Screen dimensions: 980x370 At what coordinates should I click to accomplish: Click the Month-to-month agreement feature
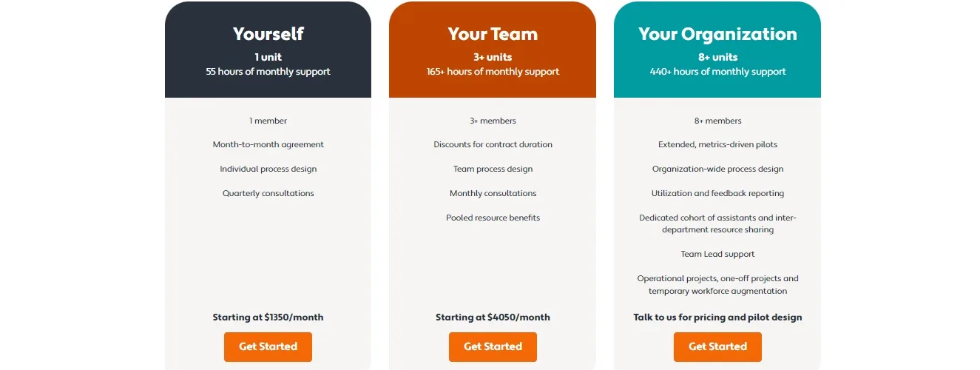click(268, 144)
